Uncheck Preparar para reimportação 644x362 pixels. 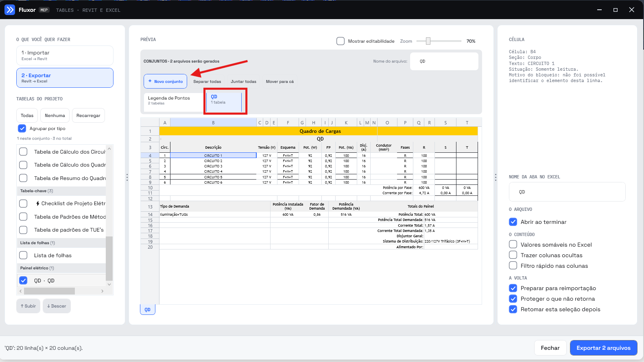click(513, 288)
